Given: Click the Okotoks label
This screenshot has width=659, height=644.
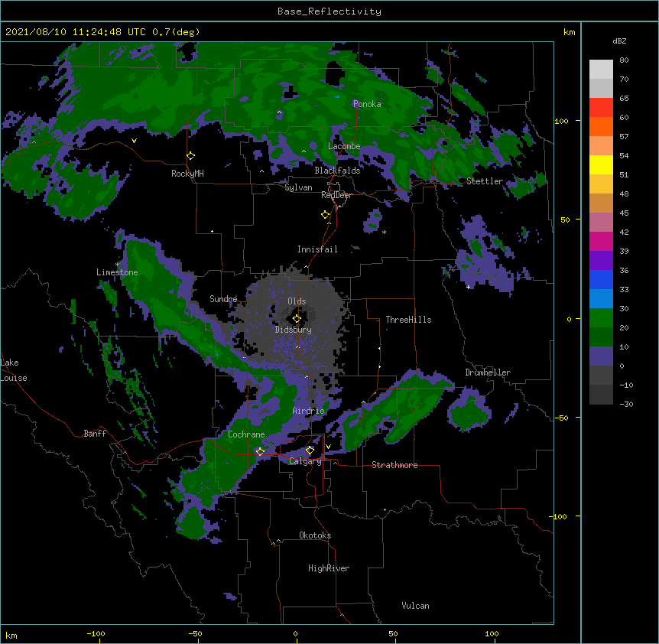Looking at the screenshot, I should pyautogui.click(x=315, y=535).
